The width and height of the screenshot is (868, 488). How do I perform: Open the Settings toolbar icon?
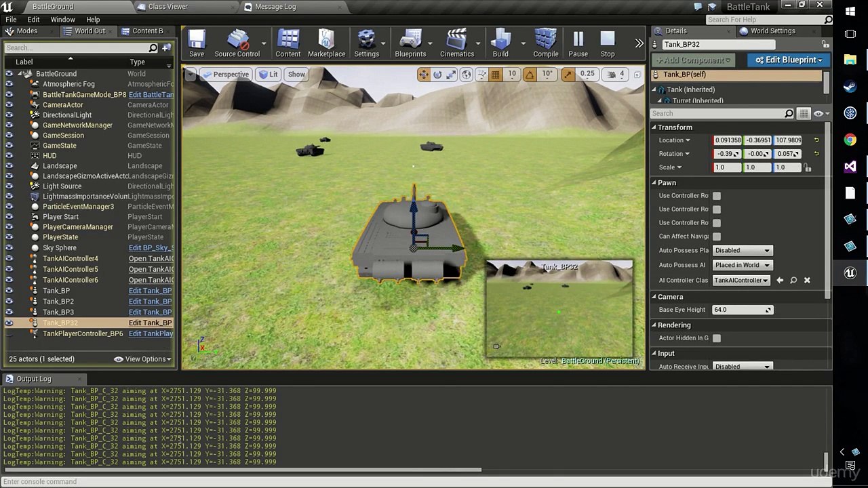pos(366,44)
